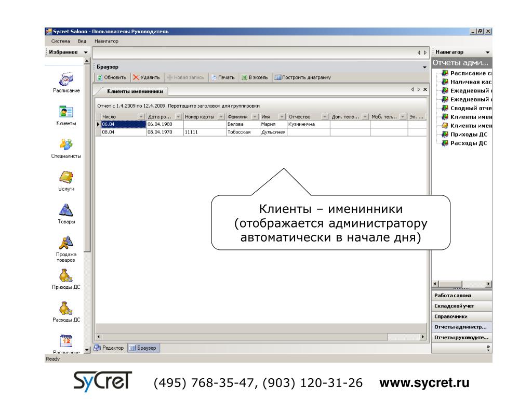
Task: Select the card number cell 11111
Action: 205,132
